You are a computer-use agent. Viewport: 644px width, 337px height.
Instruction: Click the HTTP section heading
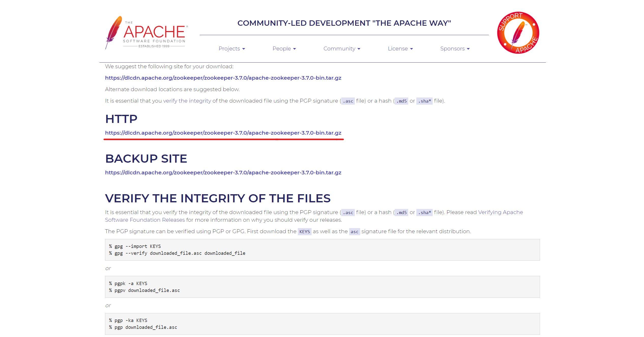click(121, 119)
